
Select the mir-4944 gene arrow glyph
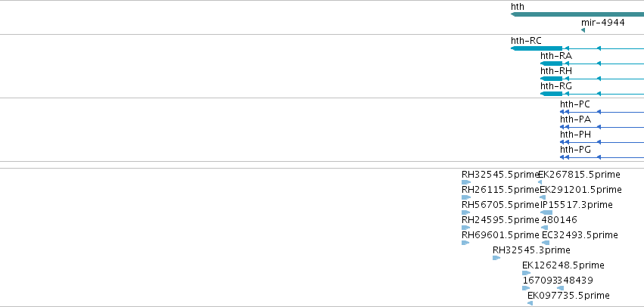click(583, 30)
